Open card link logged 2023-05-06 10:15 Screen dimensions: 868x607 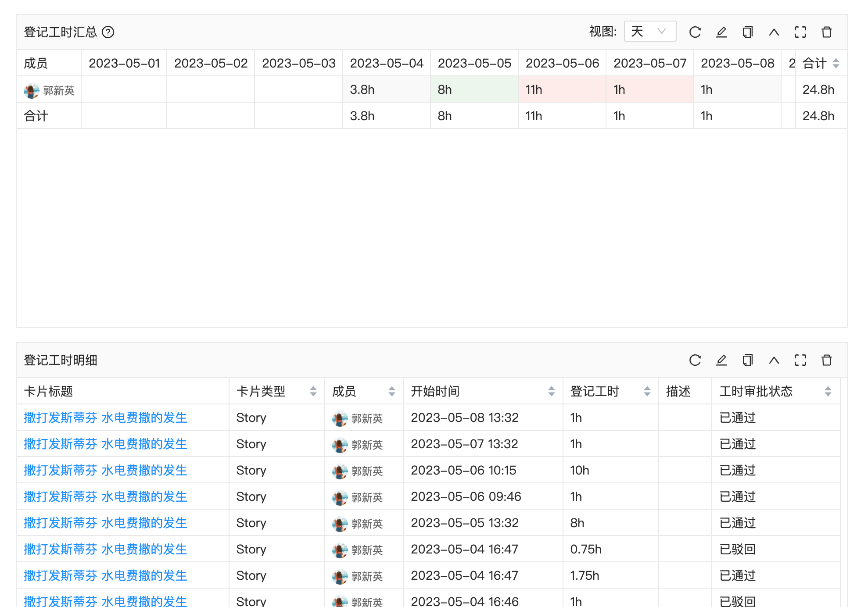(x=105, y=470)
